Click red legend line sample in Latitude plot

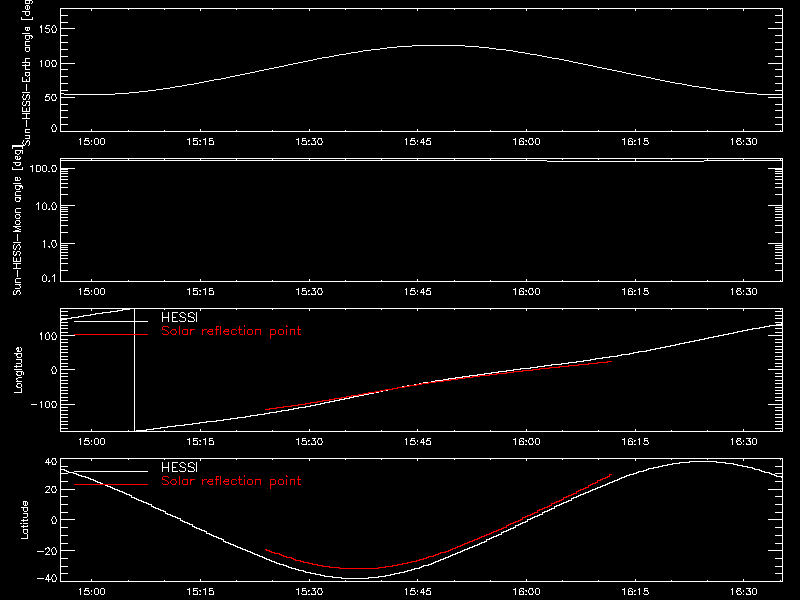tap(111, 484)
